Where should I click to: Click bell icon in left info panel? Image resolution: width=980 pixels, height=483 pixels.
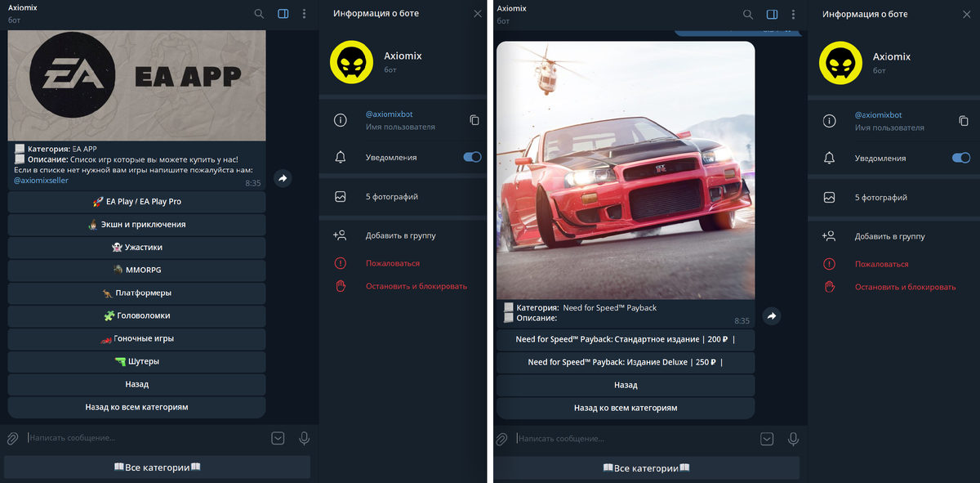coord(341,157)
